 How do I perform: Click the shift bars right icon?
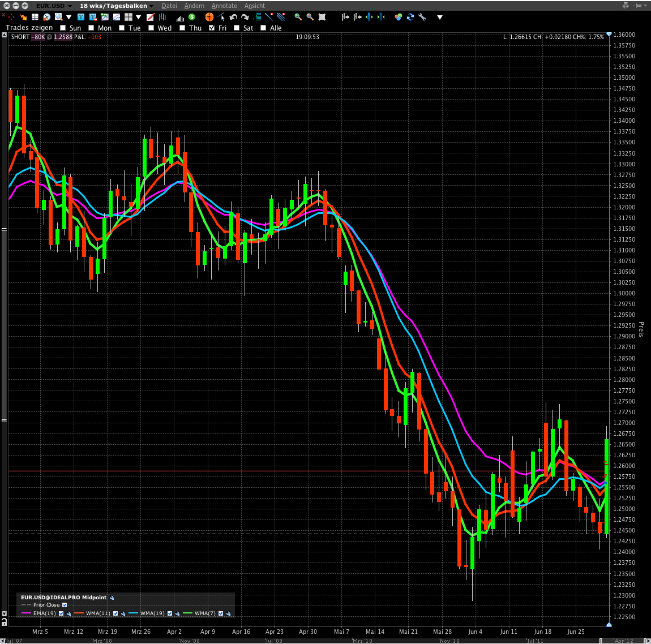point(345,17)
